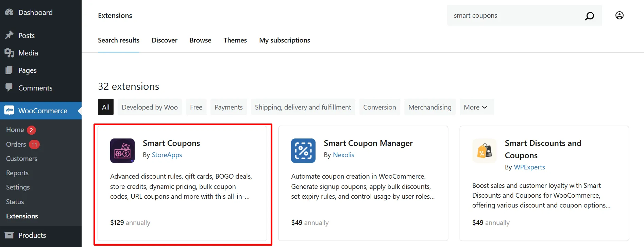This screenshot has width=644, height=247.
Task: Switch to Search results tab
Action: [119, 40]
